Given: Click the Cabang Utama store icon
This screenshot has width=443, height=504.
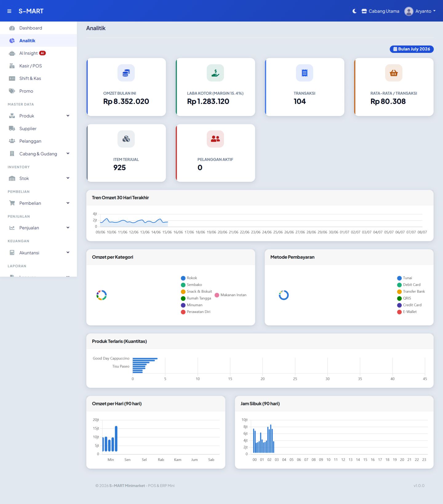Looking at the screenshot, I should coord(364,11).
